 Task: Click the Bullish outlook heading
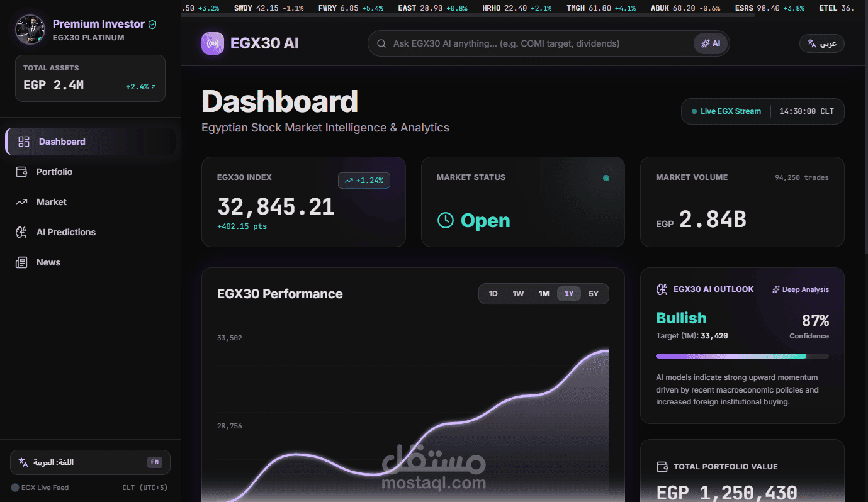(681, 318)
